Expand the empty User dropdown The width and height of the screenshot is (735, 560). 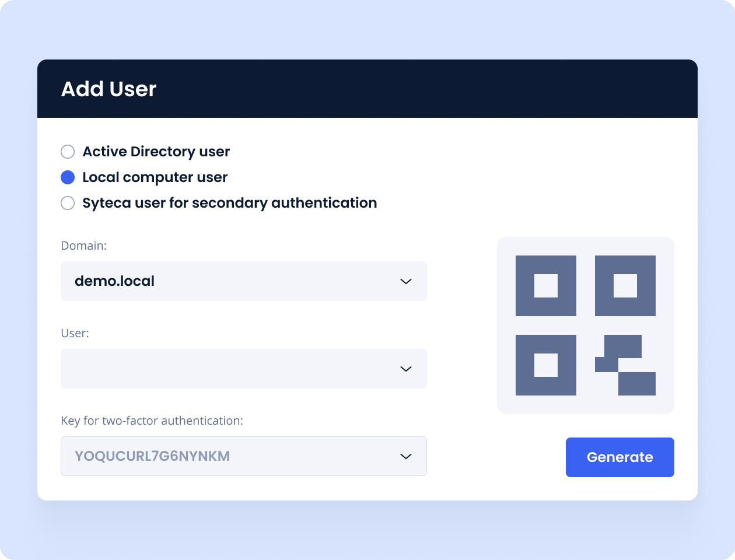pyautogui.click(x=243, y=369)
